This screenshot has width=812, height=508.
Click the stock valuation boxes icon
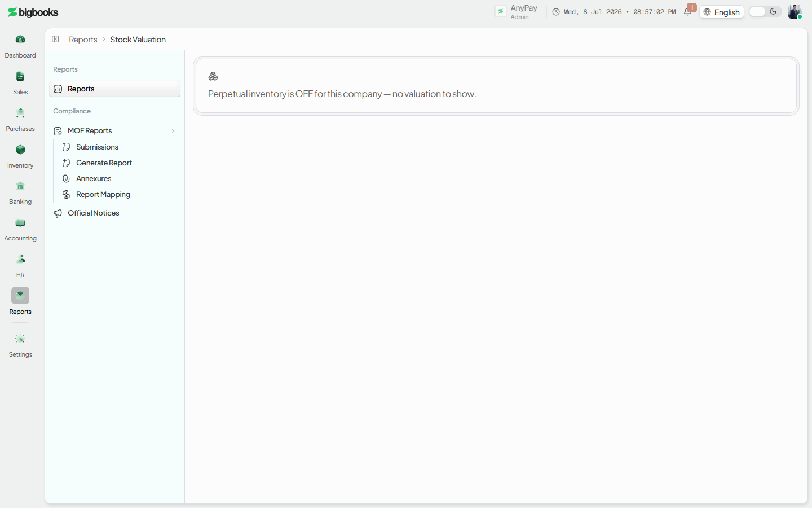point(213,76)
